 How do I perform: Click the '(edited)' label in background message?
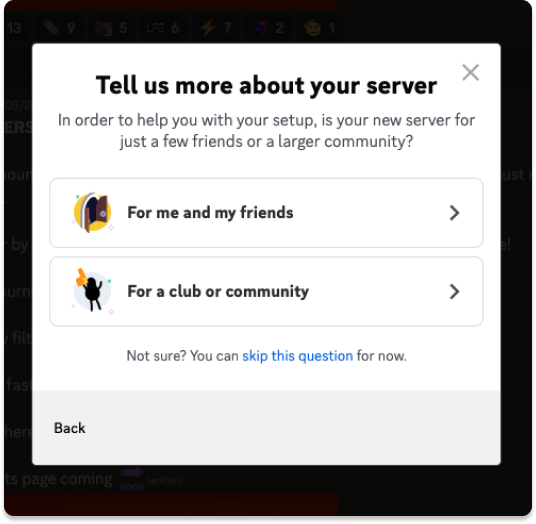165,481
